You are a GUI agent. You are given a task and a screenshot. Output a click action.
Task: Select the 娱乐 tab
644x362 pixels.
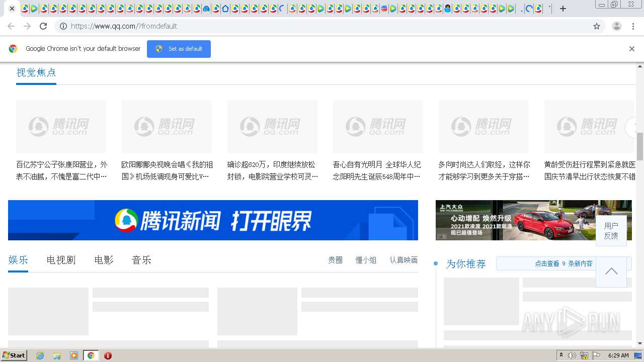pyautogui.click(x=18, y=260)
